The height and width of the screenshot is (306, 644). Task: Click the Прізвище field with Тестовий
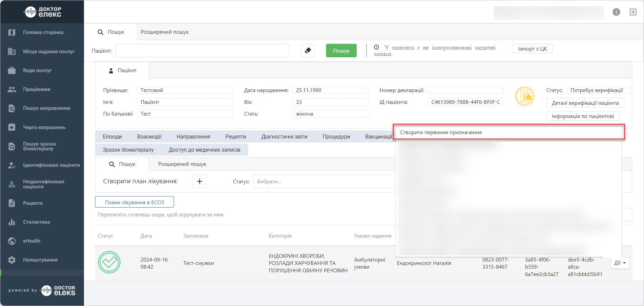click(x=184, y=90)
